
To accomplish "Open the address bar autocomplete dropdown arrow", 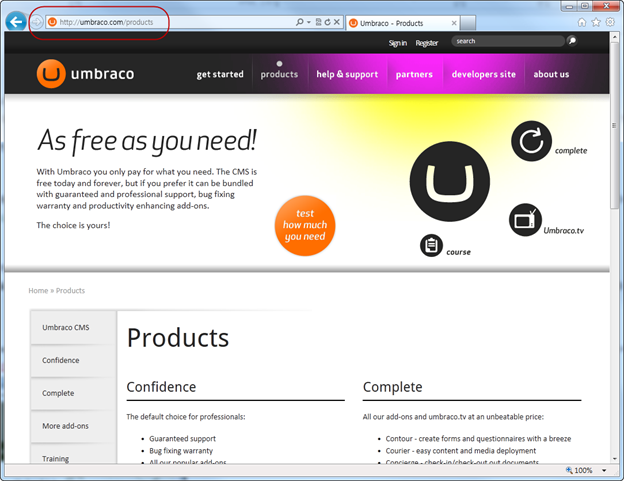I will point(309,22).
